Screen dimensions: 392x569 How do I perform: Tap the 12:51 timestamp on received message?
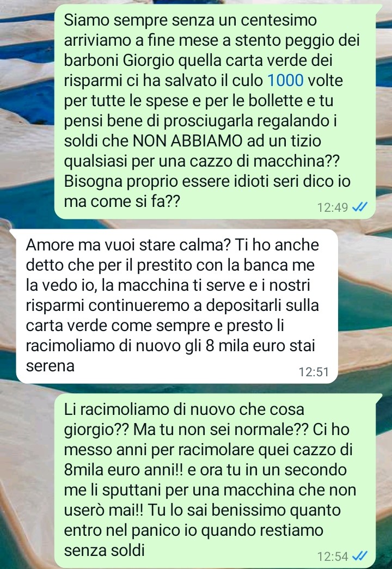314,372
